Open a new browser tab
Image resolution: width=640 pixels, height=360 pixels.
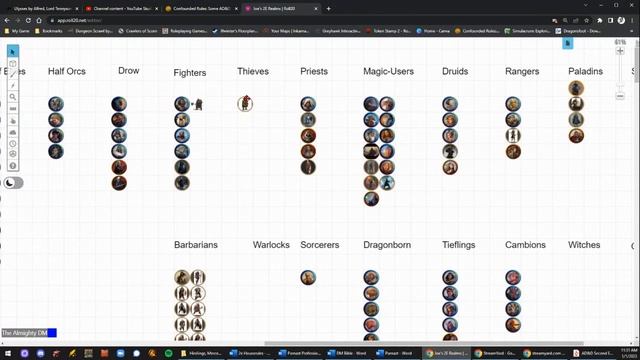[328, 9]
